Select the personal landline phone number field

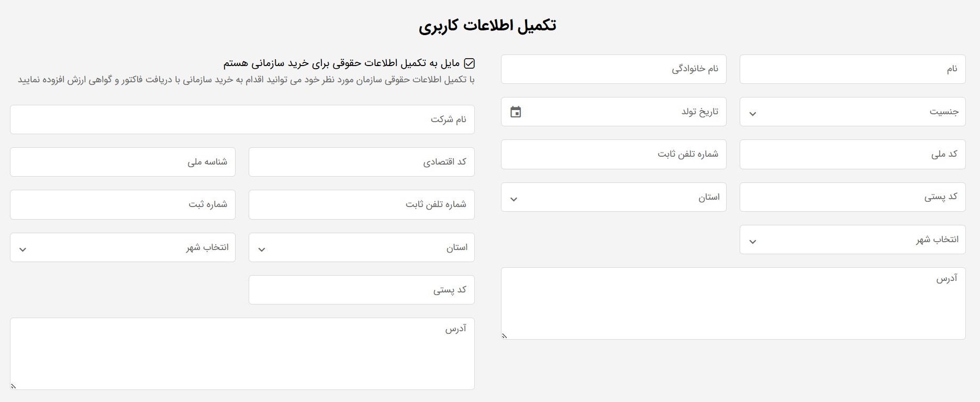[614, 155]
